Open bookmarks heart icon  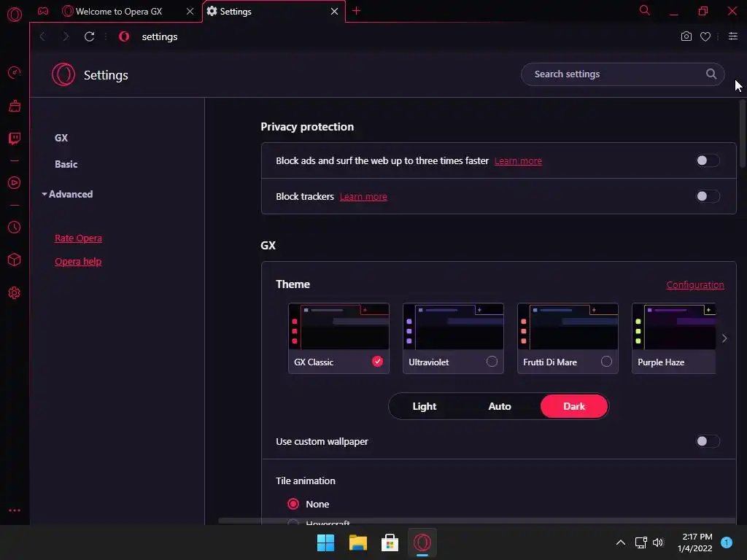705,36
